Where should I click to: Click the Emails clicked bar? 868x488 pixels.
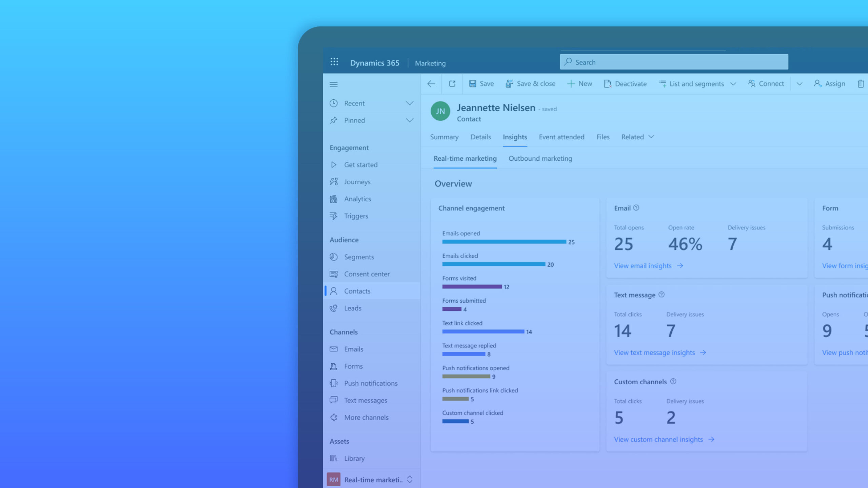point(494,264)
